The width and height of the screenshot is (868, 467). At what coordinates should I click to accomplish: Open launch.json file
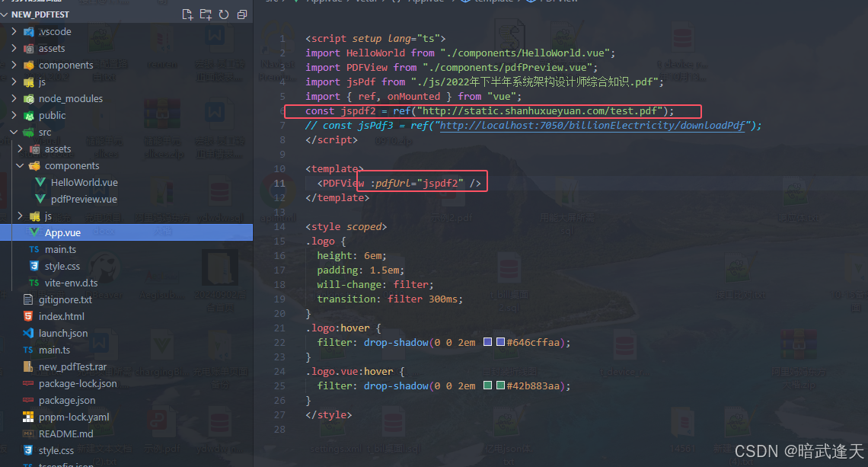pyautogui.click(x=63, y=333)
